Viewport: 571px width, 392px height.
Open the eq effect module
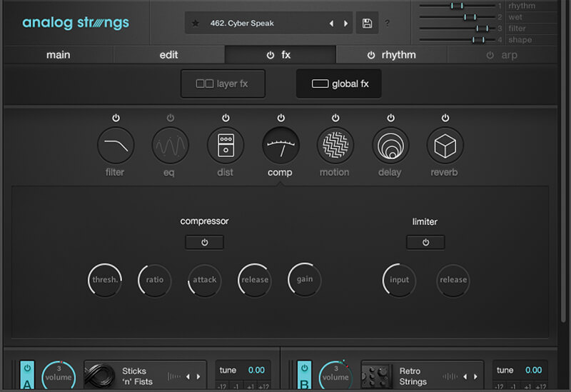[x=170, y=146]
